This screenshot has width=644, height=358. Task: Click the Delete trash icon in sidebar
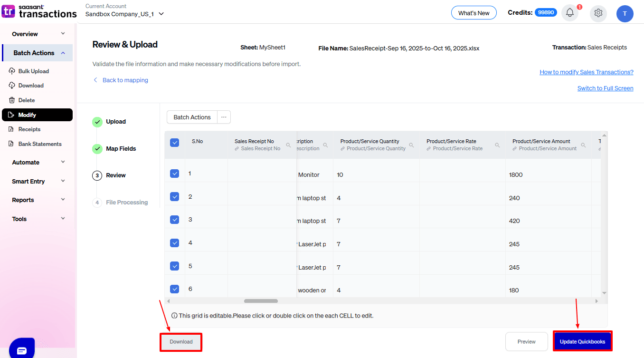pos(12,100)
